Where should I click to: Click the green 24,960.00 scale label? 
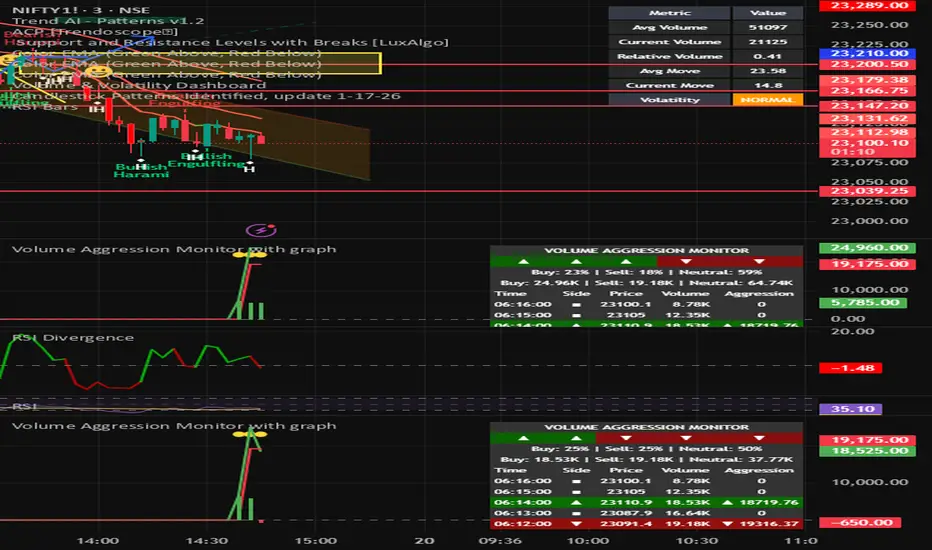pos(868,248)
